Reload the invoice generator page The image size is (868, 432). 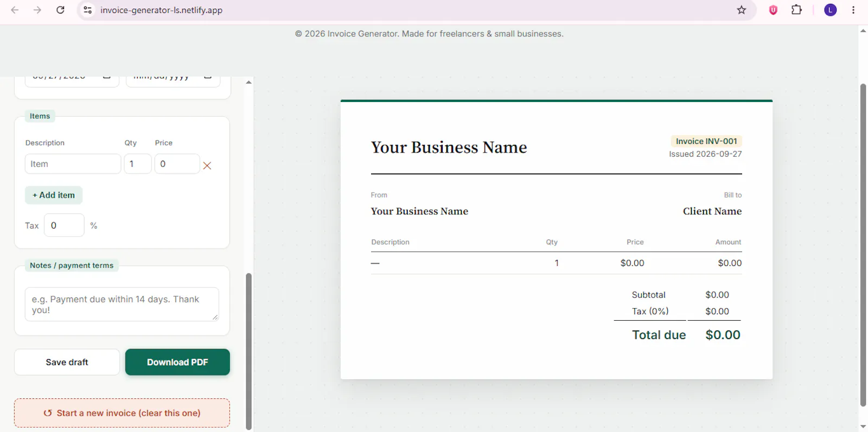(60, 10)
